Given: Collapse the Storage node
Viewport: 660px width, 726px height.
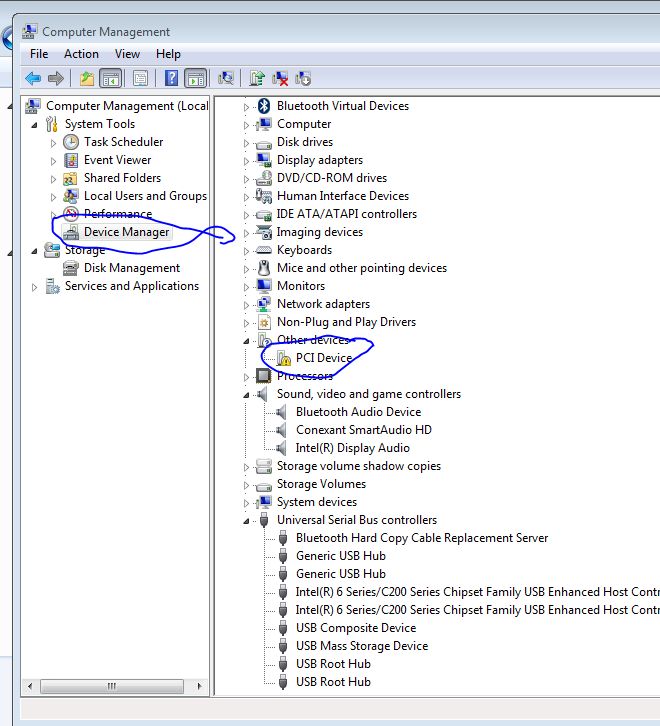Looking at the screenshot, I should point(34,251).
